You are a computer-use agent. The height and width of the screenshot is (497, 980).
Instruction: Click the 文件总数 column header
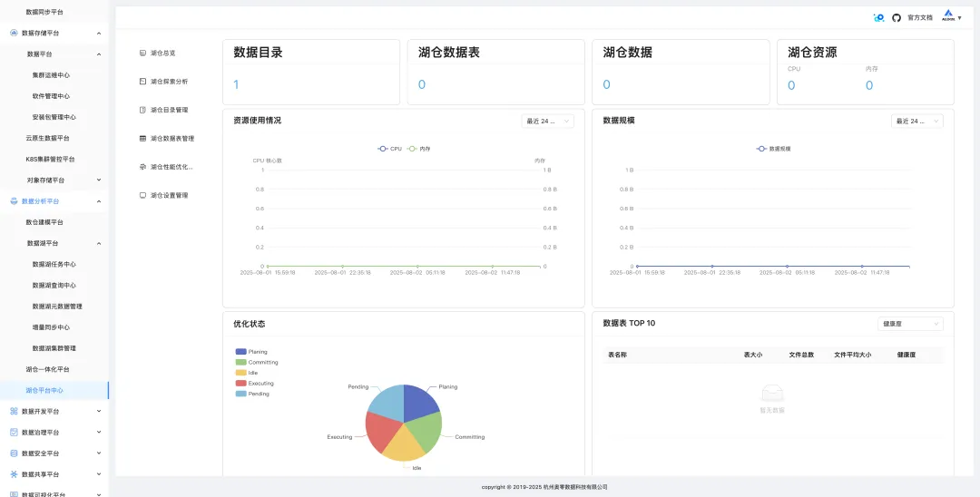click(801, 355)
